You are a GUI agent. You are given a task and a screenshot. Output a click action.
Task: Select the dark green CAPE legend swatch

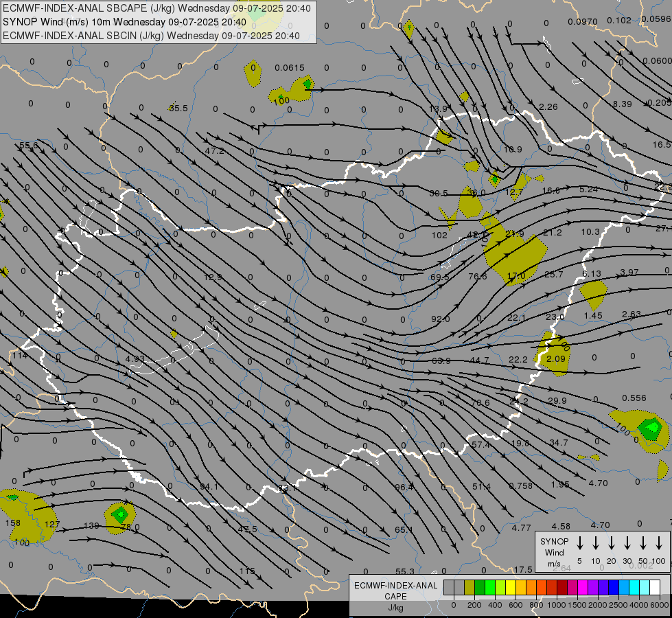pos(480,588)
